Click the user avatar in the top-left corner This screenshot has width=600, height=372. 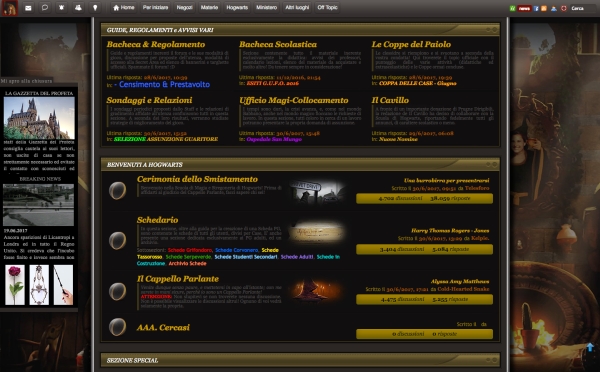point(10,8)
